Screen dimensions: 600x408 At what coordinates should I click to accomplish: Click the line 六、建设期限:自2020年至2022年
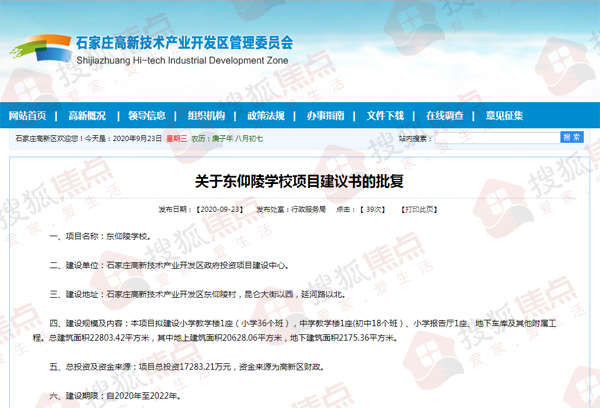[115, 396]
